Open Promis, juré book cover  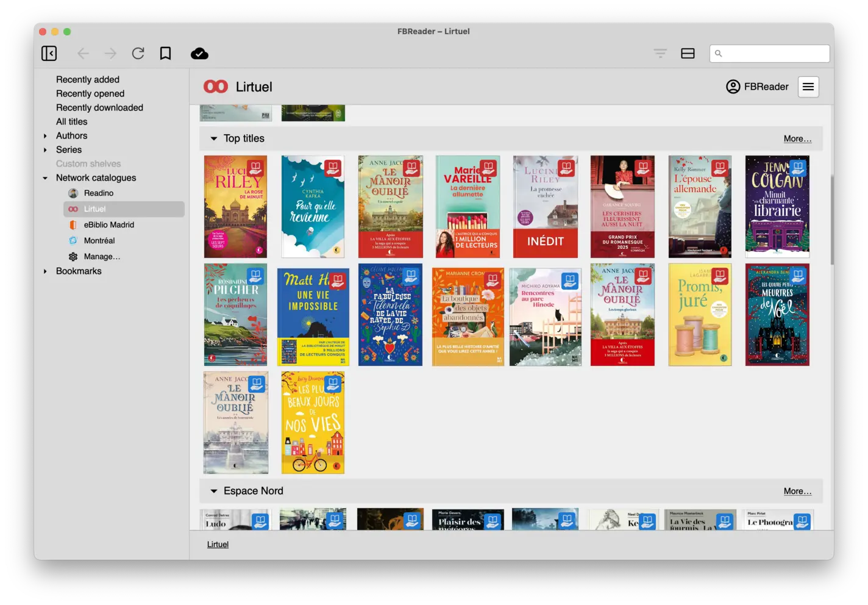point(700,315)
